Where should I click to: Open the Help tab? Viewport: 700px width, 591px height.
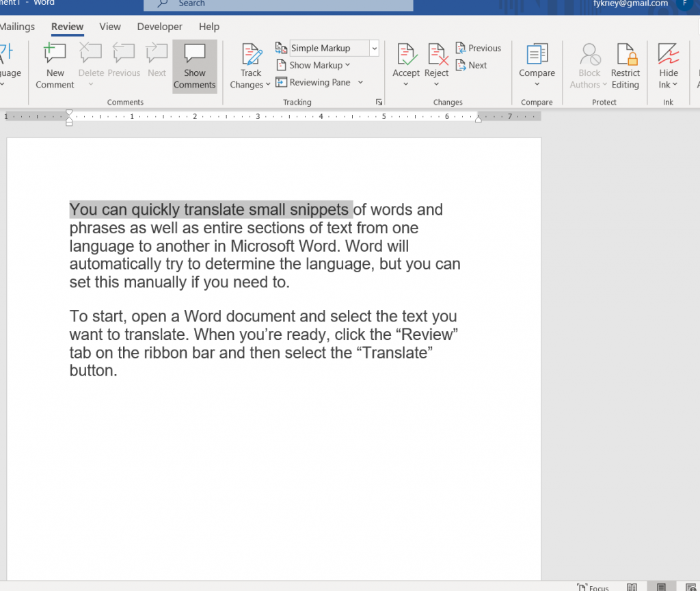point(209,27)
